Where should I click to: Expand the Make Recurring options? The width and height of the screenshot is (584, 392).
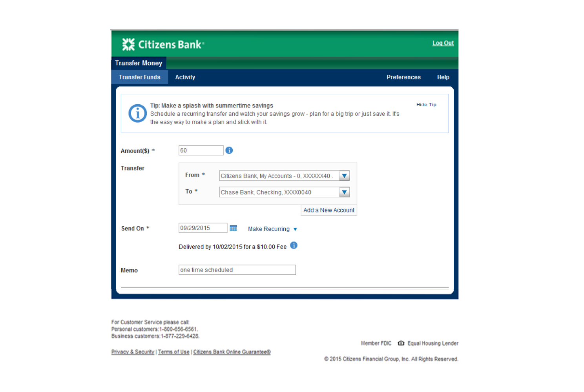pos(272,229)
